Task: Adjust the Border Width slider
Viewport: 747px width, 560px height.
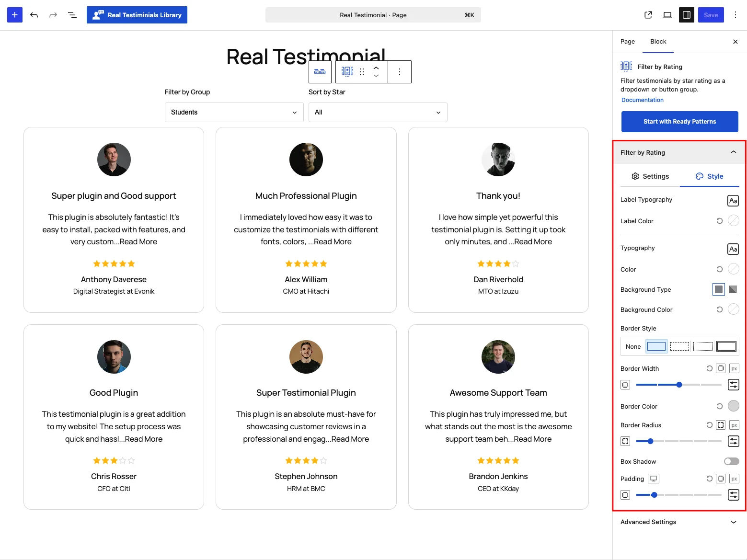Action: [679, 385]
